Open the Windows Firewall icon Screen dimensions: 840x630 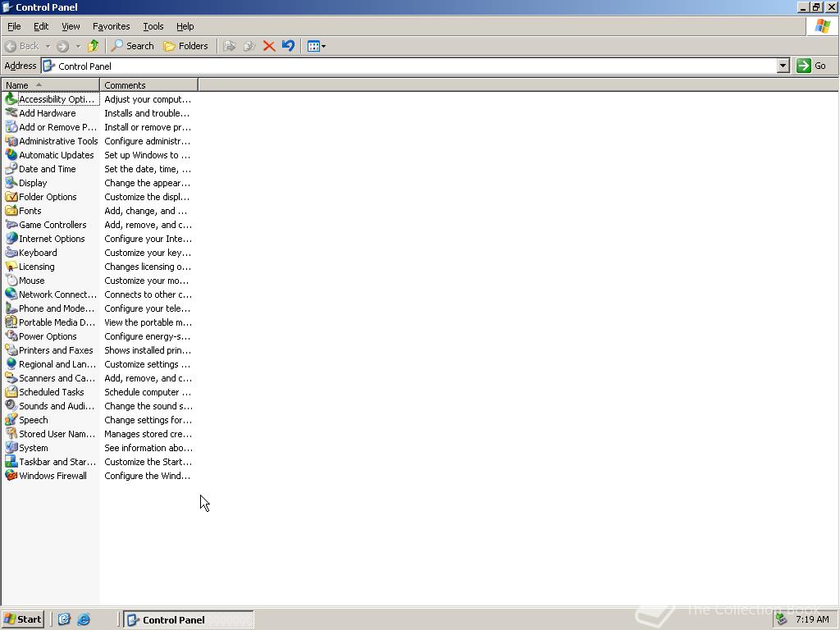click(11, 475)
